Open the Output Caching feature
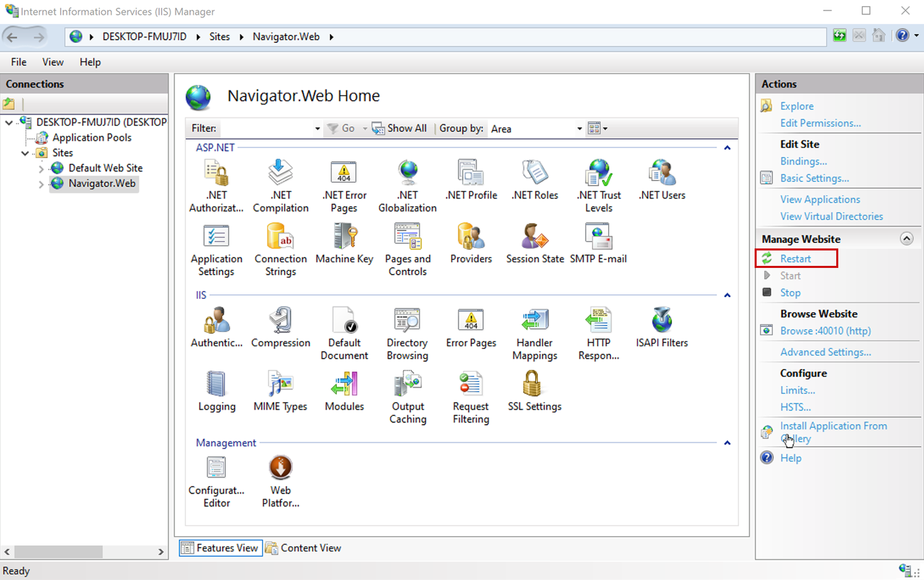 tap(408, 397)
